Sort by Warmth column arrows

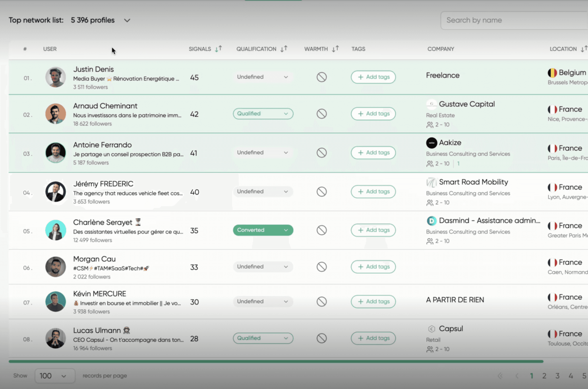tap(335, 49)
